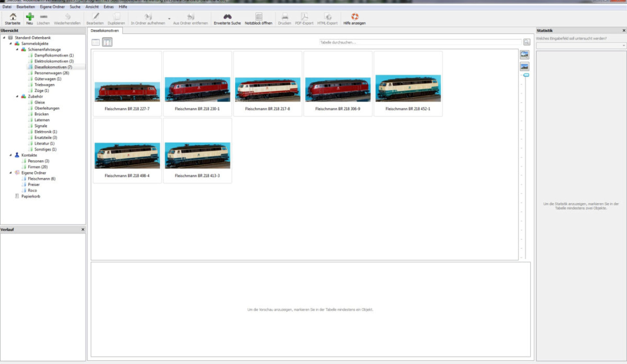Screen dimensions: 627x364
Task: Select Elektrolokomotiven (3) in tree
Action: (54, 61)
